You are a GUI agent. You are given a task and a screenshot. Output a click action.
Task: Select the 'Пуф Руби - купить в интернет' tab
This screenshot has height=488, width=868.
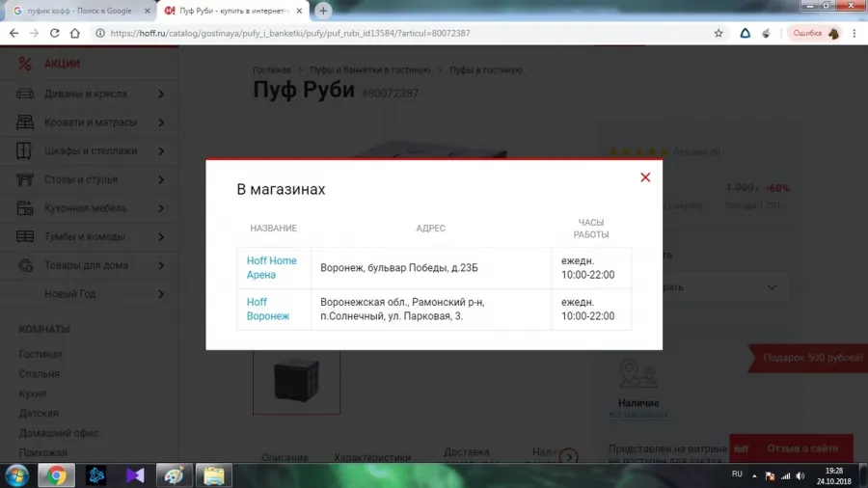(231, 11)
